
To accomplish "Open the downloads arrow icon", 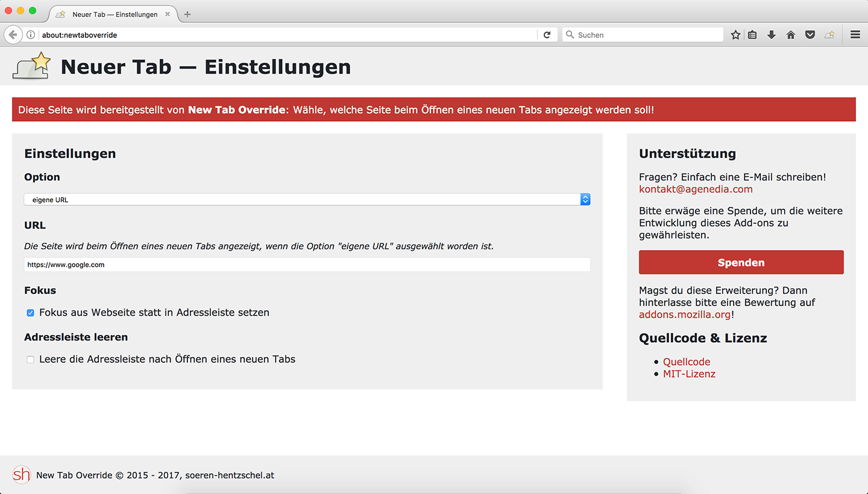I will [772, 35].
